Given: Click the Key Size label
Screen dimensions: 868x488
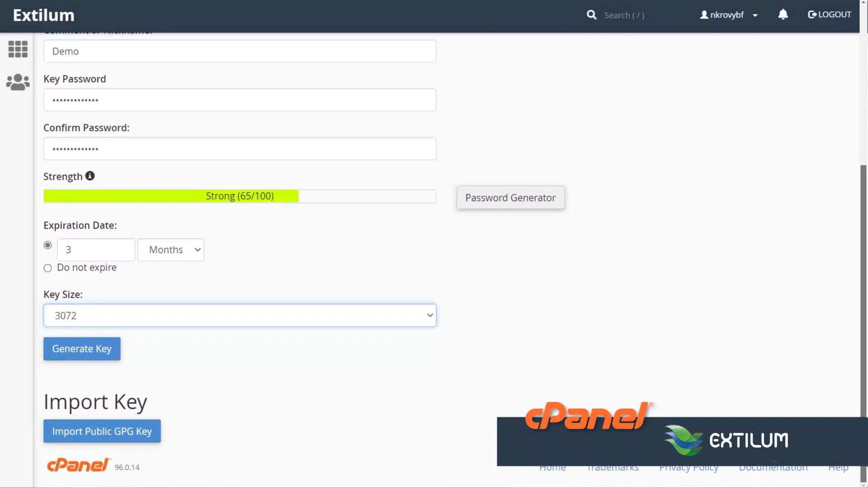Looking at the screenshot, I should coord(63,294).
